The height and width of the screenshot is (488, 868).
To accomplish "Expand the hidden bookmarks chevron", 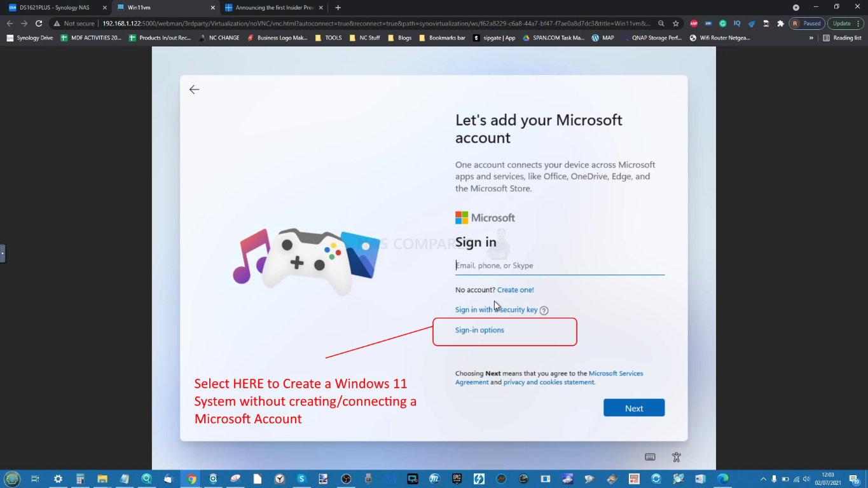I will click(811, 38).
